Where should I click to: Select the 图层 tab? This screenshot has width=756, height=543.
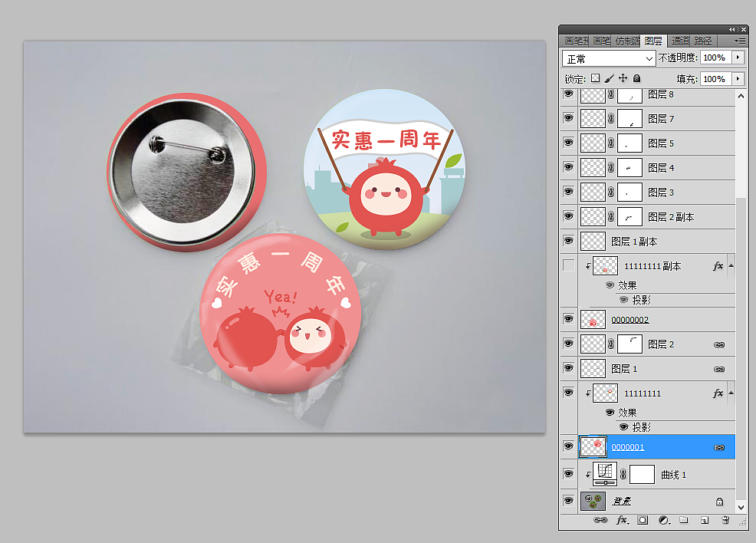click(652, 41)
